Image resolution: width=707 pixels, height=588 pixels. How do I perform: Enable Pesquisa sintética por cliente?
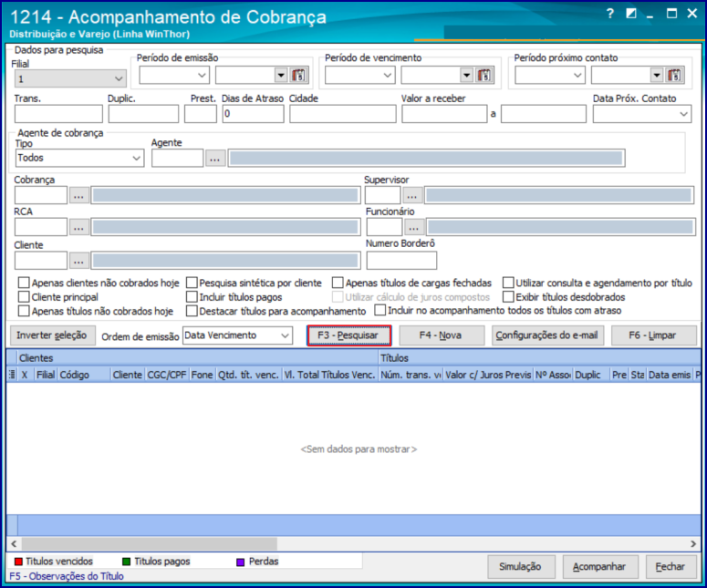[x=192, y=283]
